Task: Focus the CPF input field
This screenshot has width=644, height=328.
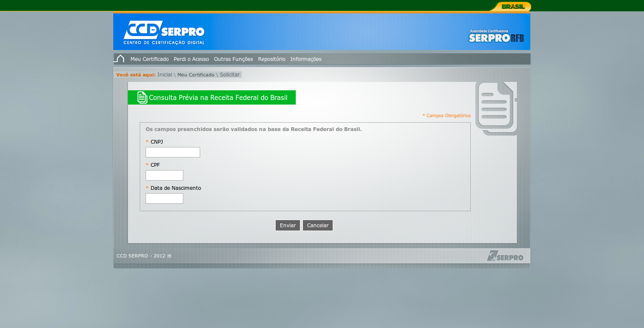Action: coord(164,176)
